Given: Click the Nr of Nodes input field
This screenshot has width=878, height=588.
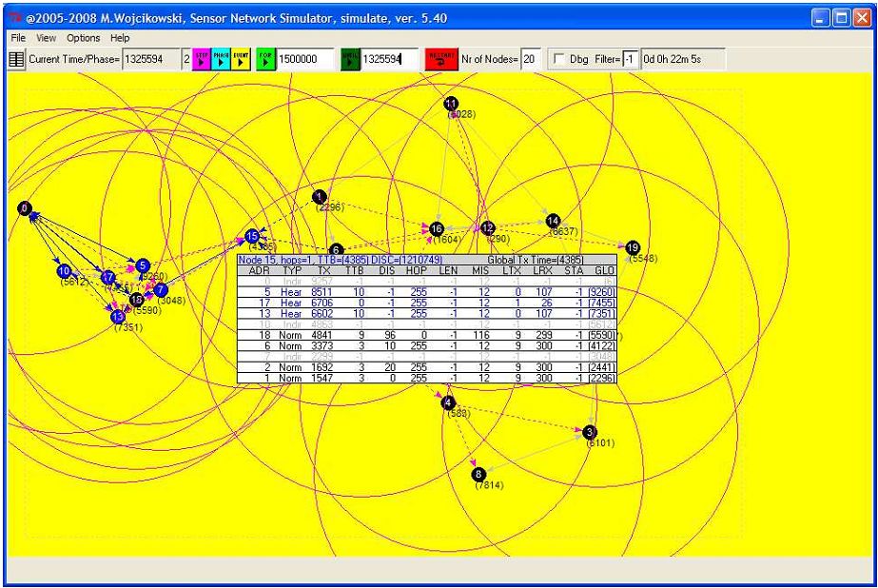Looking at the screenshot, I should 531,59.
